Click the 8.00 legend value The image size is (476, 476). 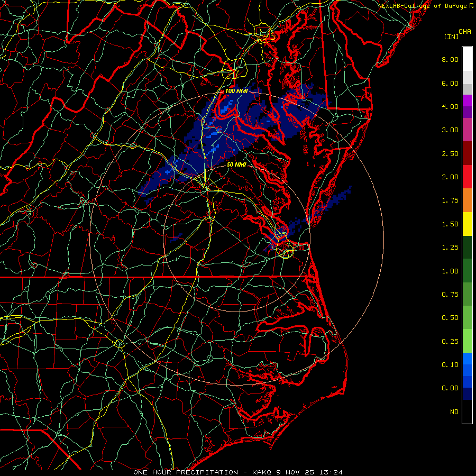tap(450, 59)
